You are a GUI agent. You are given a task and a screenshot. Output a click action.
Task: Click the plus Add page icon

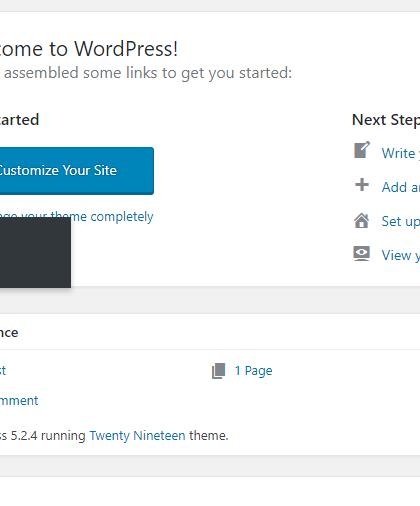(x=362, y=185)
